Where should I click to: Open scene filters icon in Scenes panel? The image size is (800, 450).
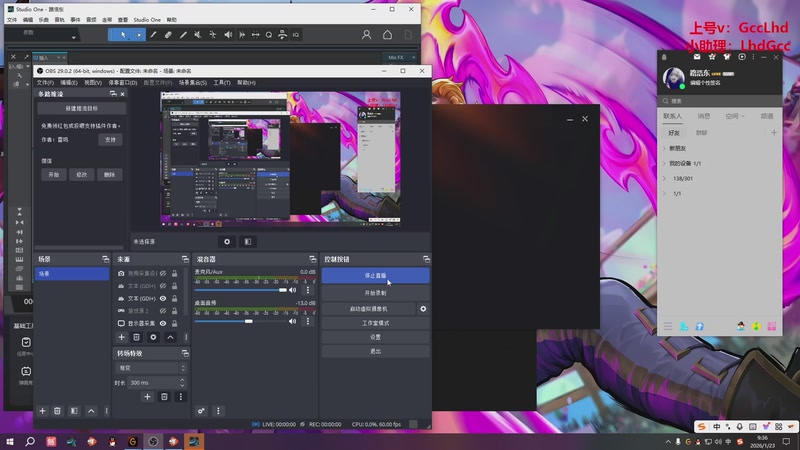click(74, 411)
